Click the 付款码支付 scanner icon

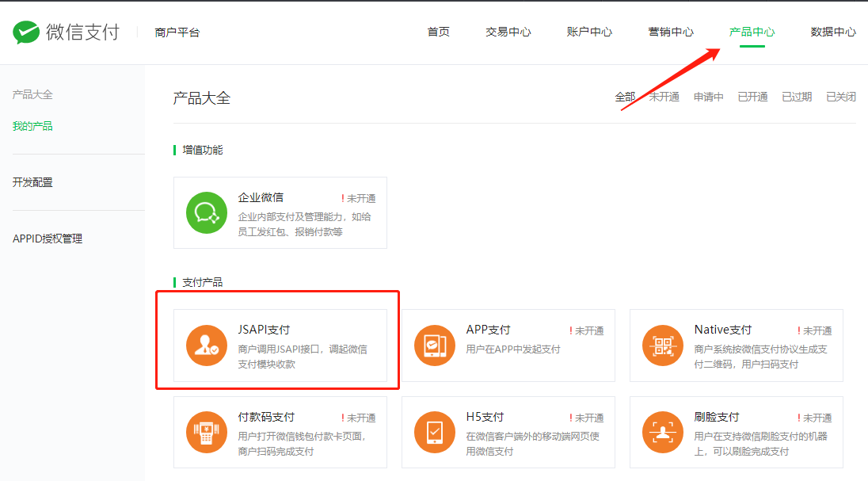[x=207, y=432]
